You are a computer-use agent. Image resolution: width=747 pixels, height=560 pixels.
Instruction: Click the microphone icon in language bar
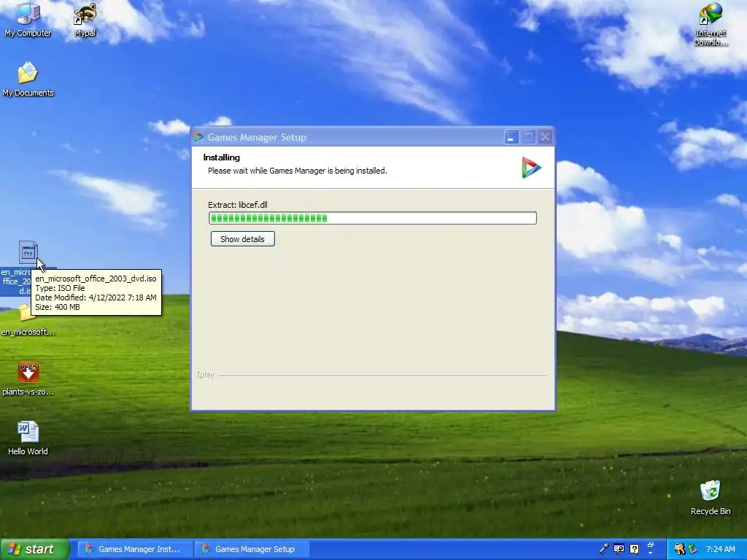pos(604,549)
